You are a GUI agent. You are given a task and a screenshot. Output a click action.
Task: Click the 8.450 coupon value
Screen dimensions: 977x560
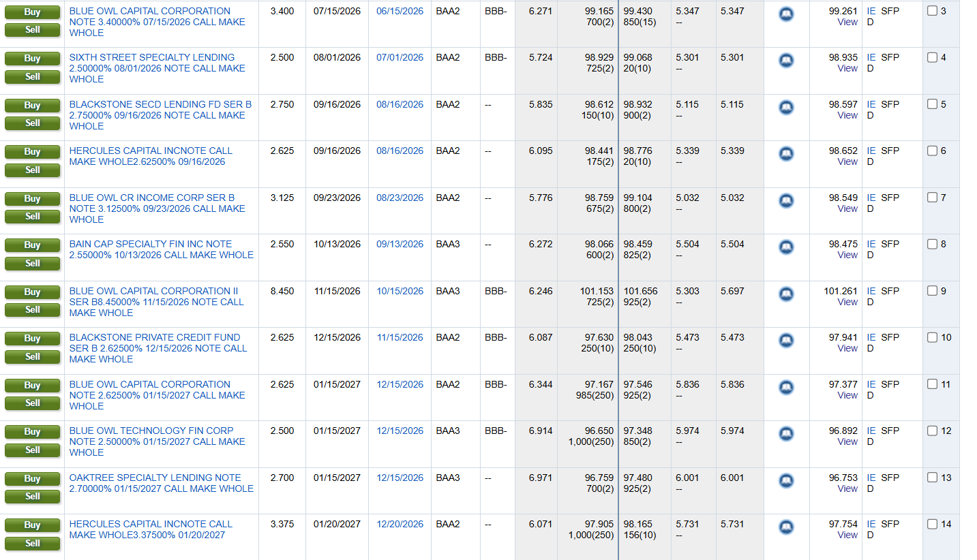pos(282,291)
